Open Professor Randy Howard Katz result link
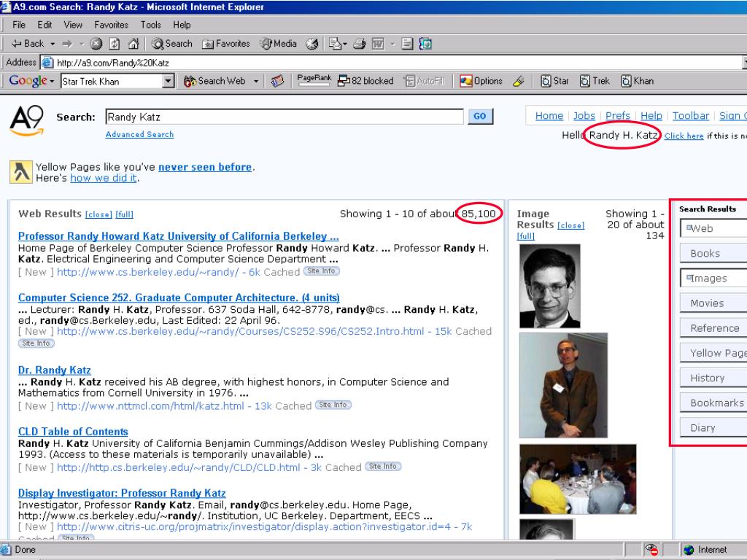The height and width of the screenshot is (560, 747). [179, 236]
